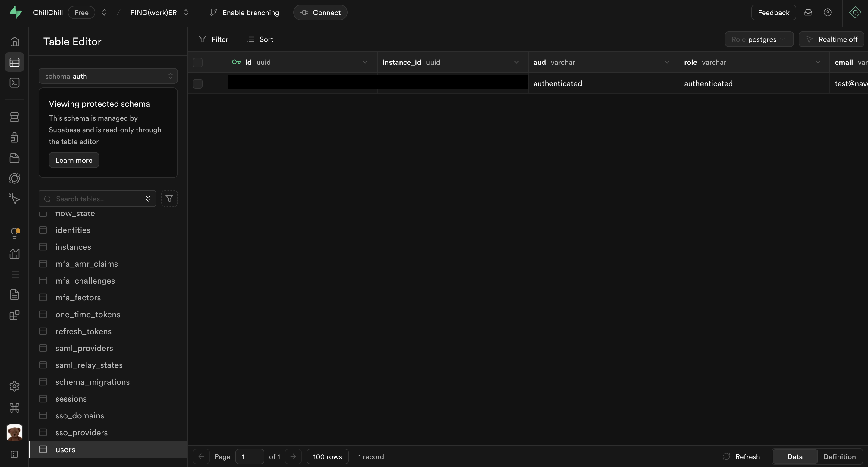Open Advisors lightbulb icon
Screen dimensions: 868x467
pos(14,233)
